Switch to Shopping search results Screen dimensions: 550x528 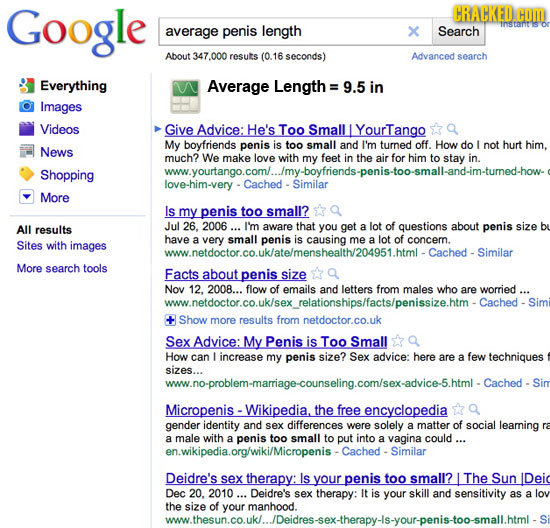(67, 175)
